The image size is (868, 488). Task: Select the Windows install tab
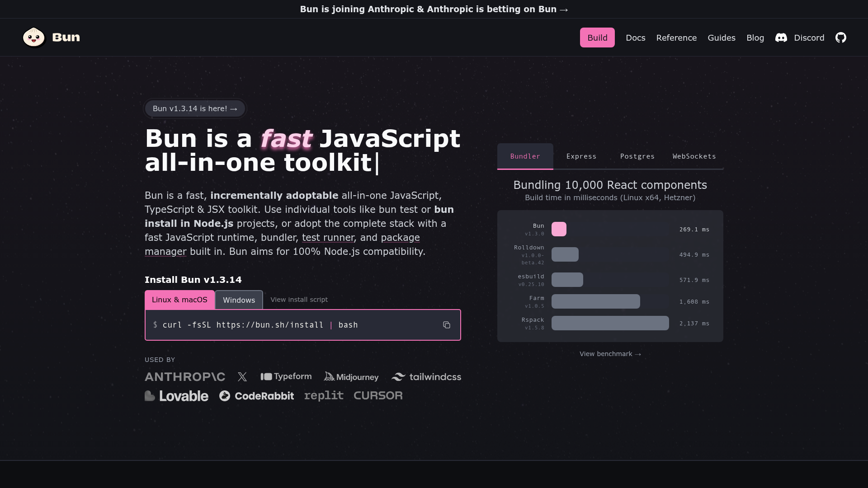tap(239, 300)
